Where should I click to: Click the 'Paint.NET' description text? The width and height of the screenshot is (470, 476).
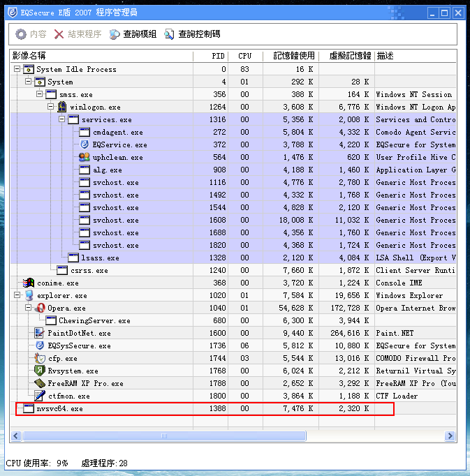[395, 333]
